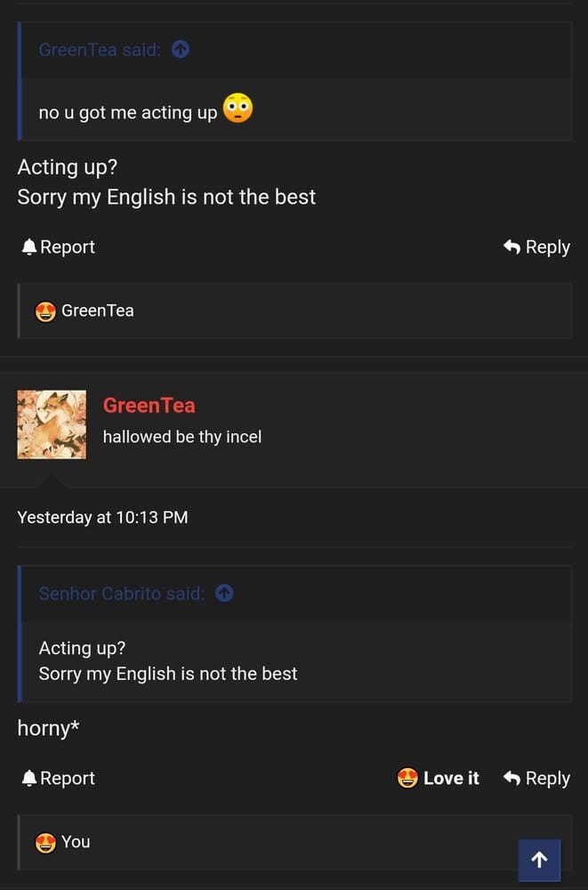588x890 pixels.
Task: Click the jump arrow in Senhor Cabrito's quote
Action: coord(224,594)
